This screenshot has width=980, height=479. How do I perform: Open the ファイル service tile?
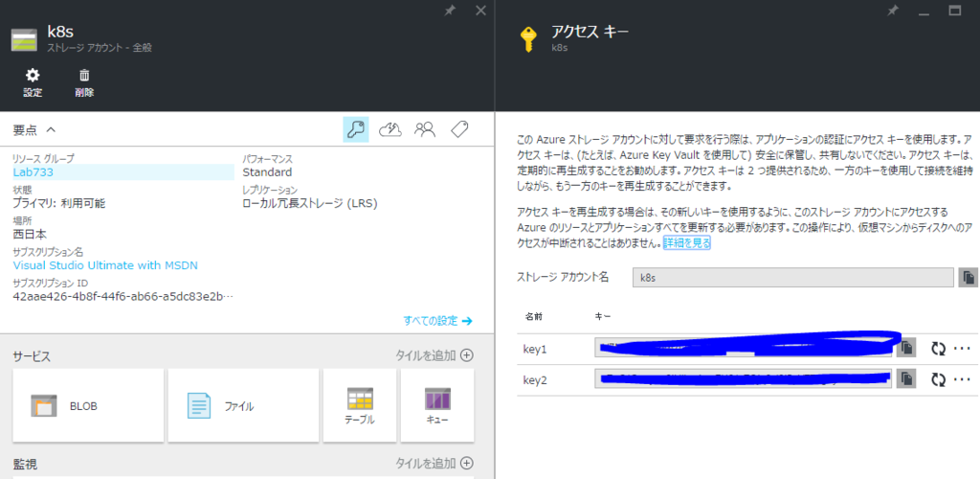click(243, 405)
